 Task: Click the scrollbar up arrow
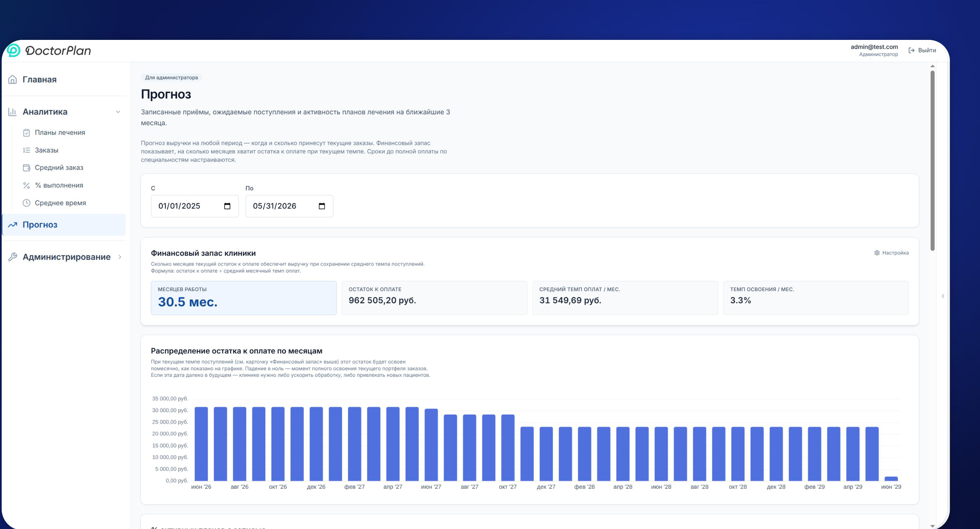932,66
